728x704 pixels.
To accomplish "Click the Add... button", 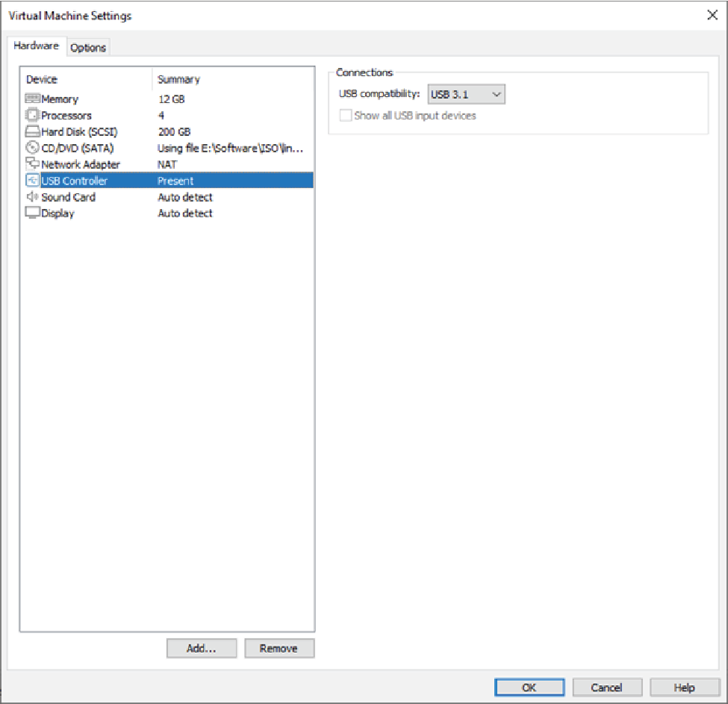I will (x=201, y=648).
